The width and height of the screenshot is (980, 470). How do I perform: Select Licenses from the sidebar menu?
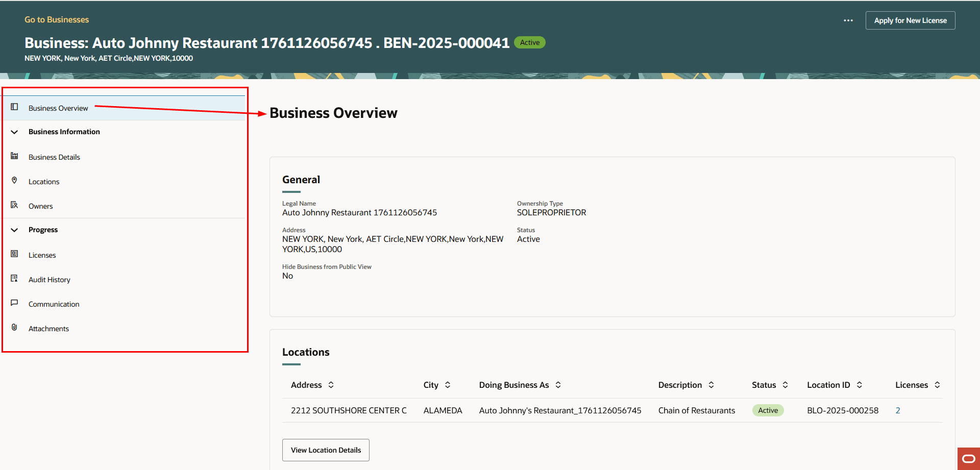(42, 255)
